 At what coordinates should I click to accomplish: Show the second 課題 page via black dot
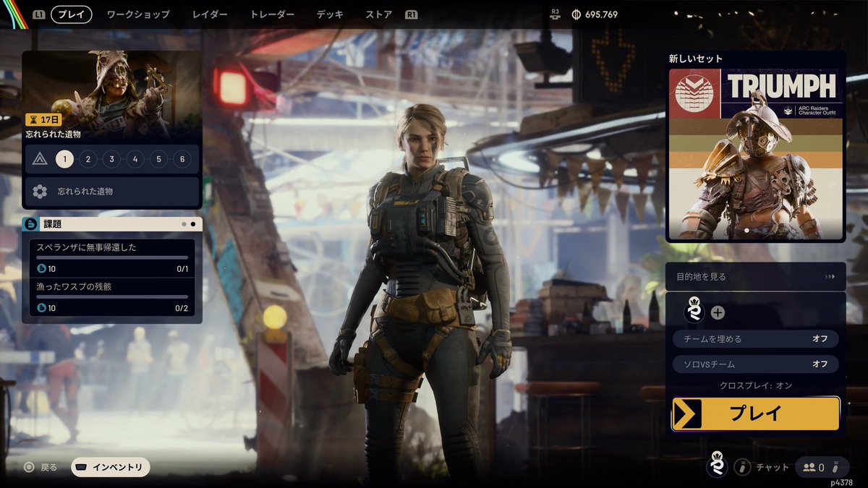[x=193, y=224]
